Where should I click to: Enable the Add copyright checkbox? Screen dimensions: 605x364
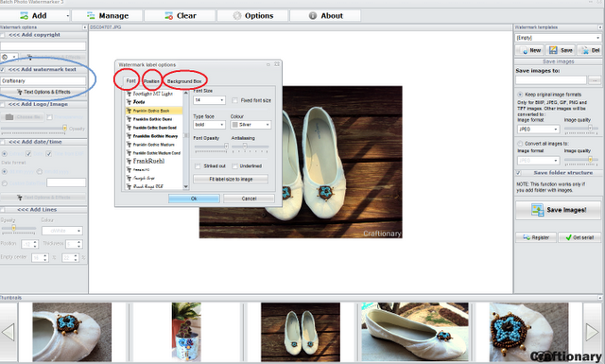[3, 35]
